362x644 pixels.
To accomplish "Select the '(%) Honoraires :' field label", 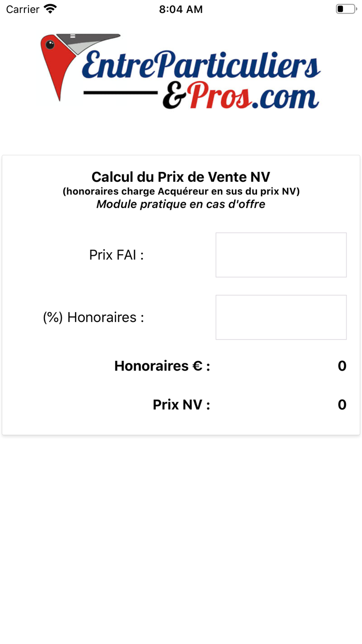I will tap(95, 317).
